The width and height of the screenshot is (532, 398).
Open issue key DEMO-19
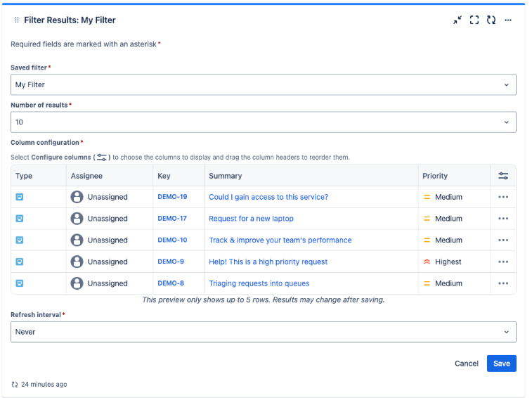(x=172, y=197)
